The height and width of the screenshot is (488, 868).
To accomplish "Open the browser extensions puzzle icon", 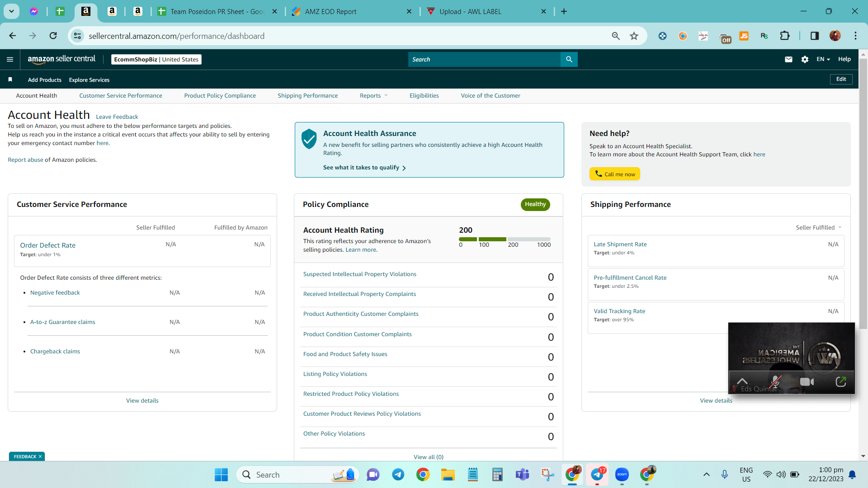I will coord(785,36).
